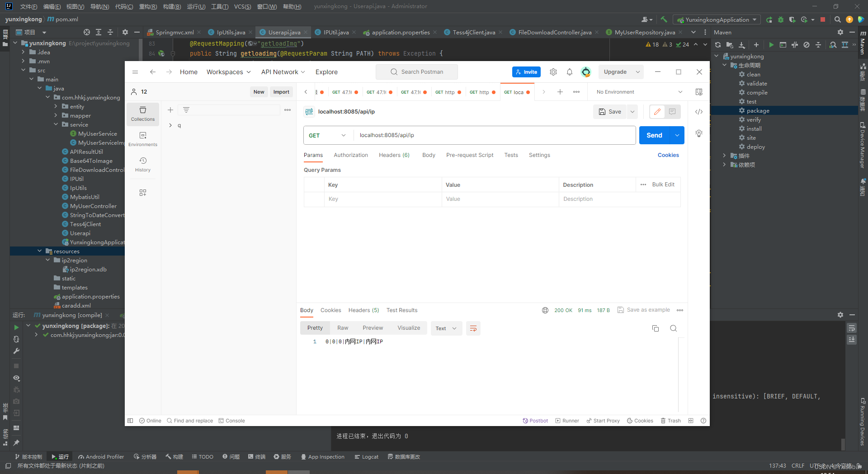
Task: Open IntelliJ search everywhere magnifier
Action: click(837, 19)
